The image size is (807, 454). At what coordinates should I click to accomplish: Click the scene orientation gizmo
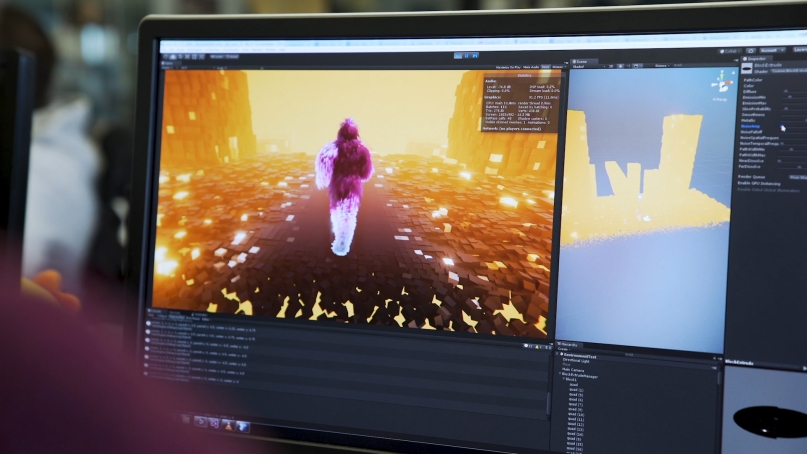(x=719, y=84)
